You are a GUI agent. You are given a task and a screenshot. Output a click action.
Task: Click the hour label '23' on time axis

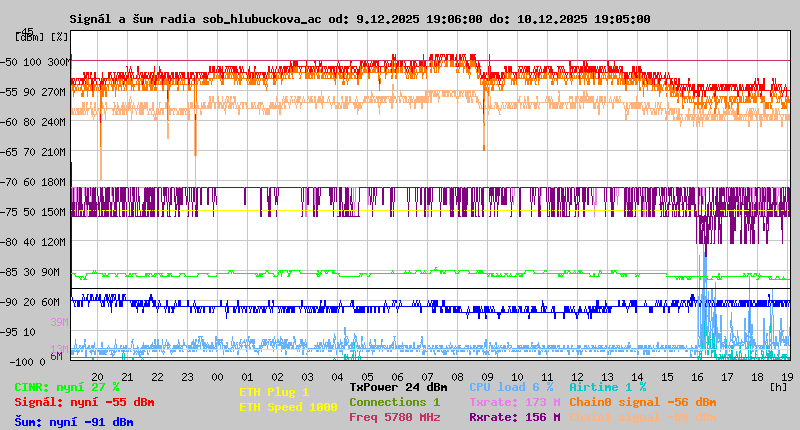[188, 377]
